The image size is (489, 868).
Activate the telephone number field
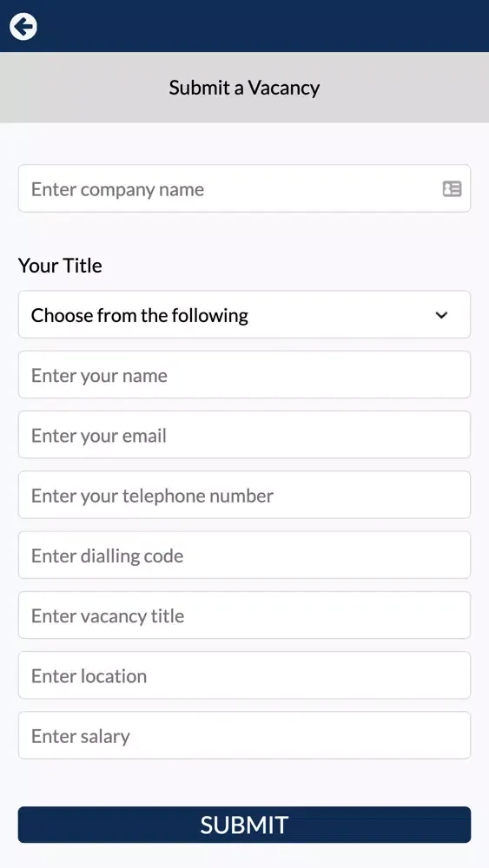point(244,495)
